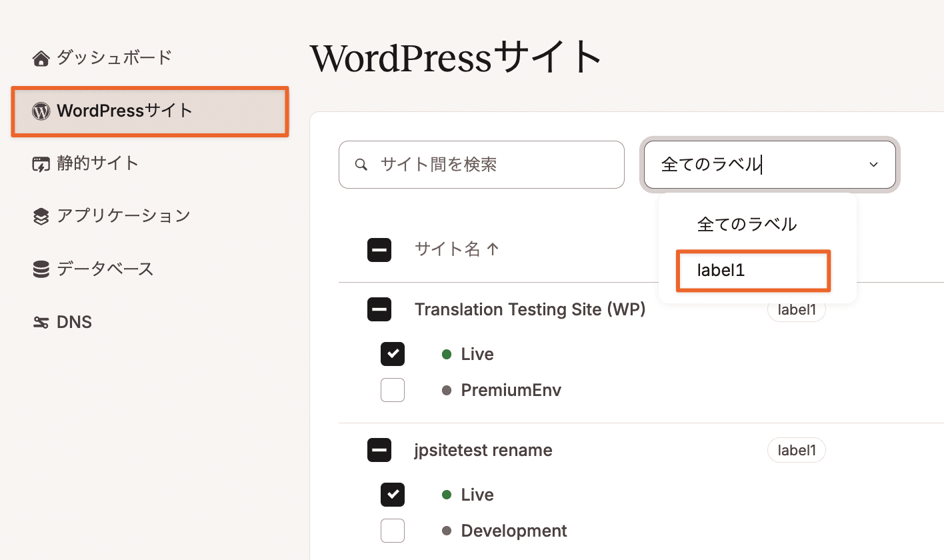This screenshot has width=944, height=560.
Task: Toggle the select-all checkbox in table header
Action: 379,250
